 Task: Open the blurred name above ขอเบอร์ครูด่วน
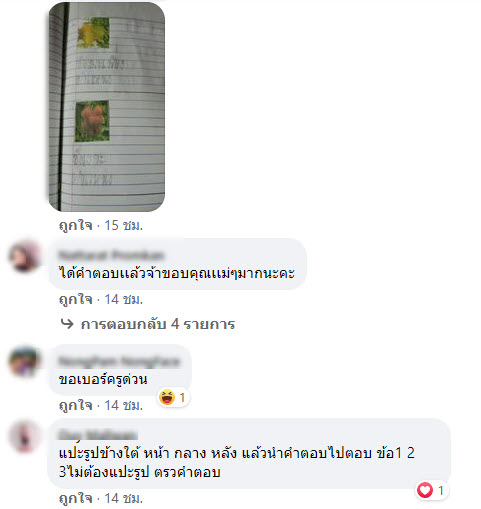coord(119,361)
